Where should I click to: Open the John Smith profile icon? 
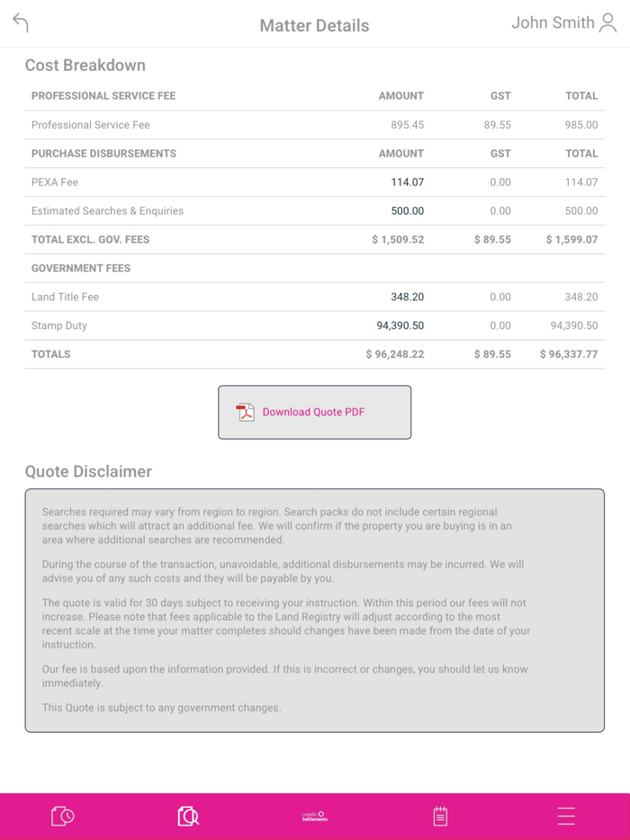611,22
